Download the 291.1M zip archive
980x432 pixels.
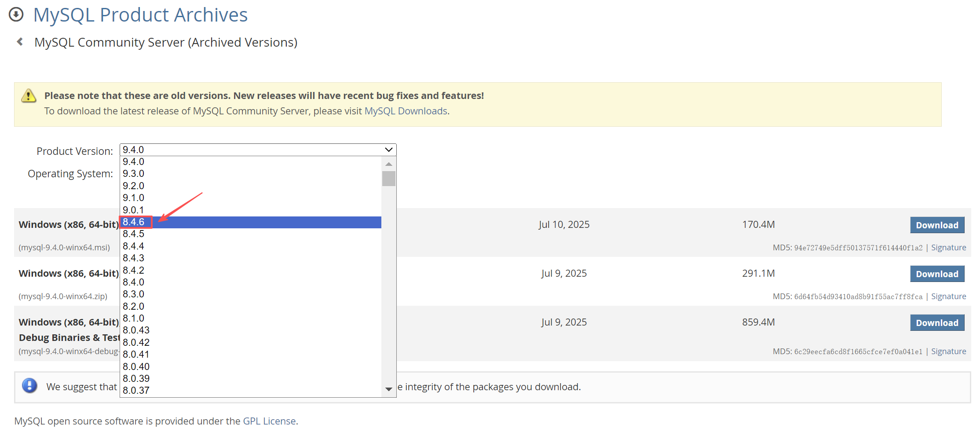click(x=937, y=274)
